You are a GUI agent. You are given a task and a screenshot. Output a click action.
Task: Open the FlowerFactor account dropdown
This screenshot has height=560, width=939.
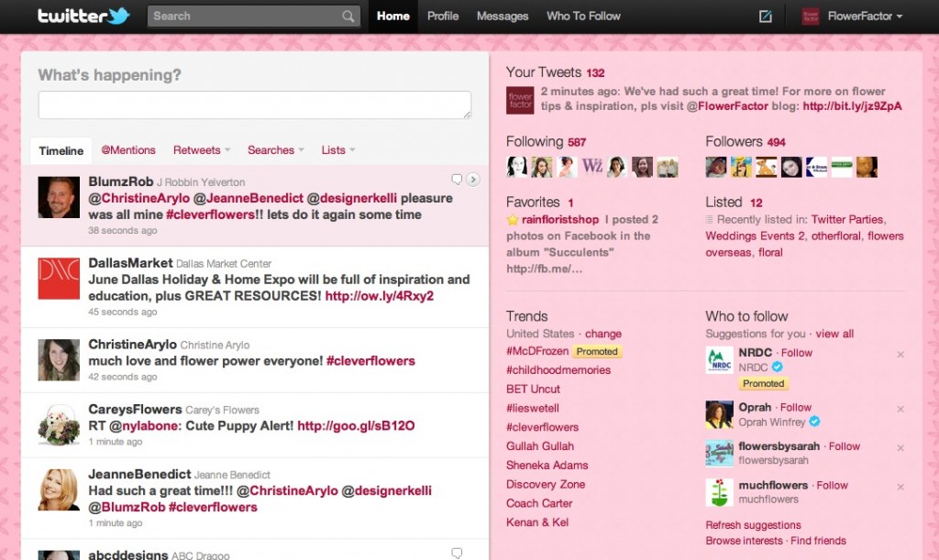pos(865,16)
